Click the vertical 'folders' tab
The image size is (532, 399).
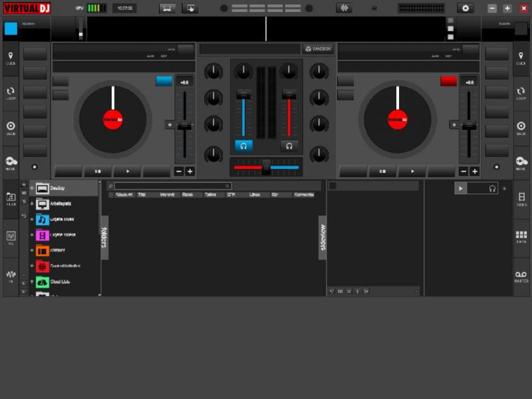(104, 236)
